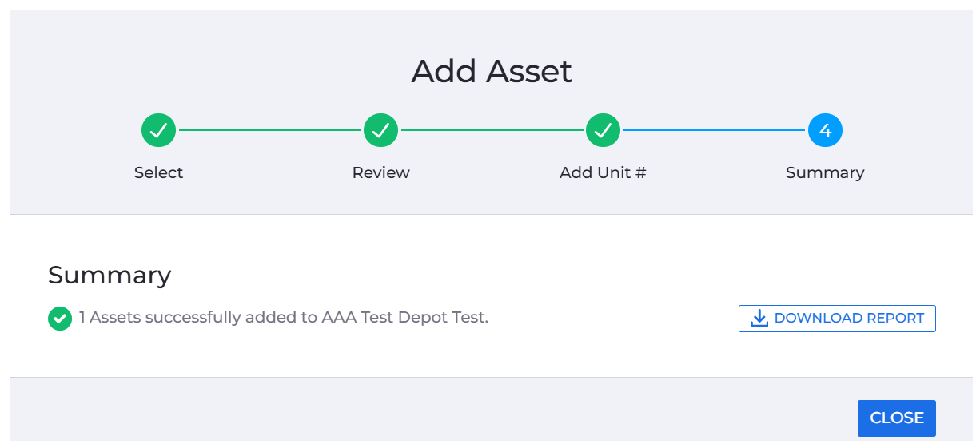Close the Add Asset dialog with CLOSE
The image size is (980, 448).
click(x=896, y=418)
